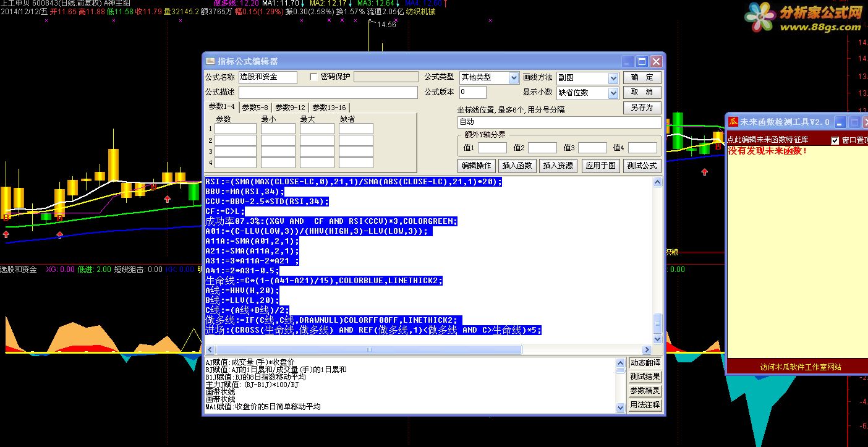
Task: Focus the 公式名称 input field
Action: 268,77
